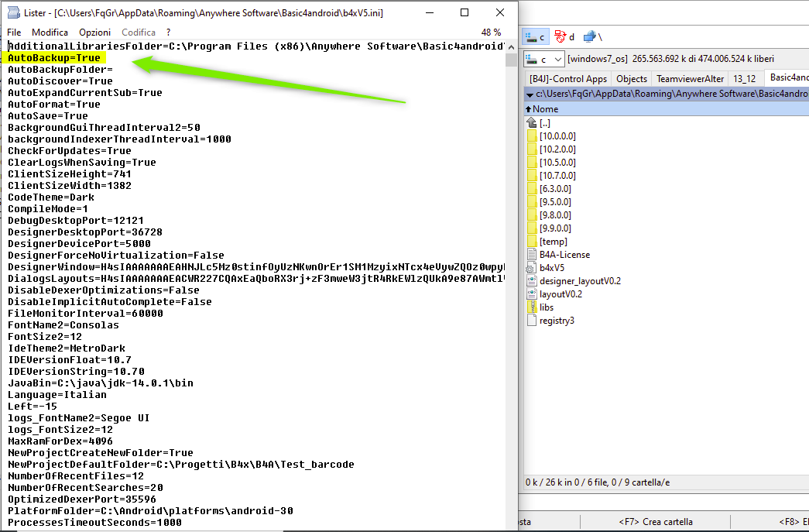Open the drive c dropdown selector
Viewport: 809px width, 532px height.
click(543, 60)
